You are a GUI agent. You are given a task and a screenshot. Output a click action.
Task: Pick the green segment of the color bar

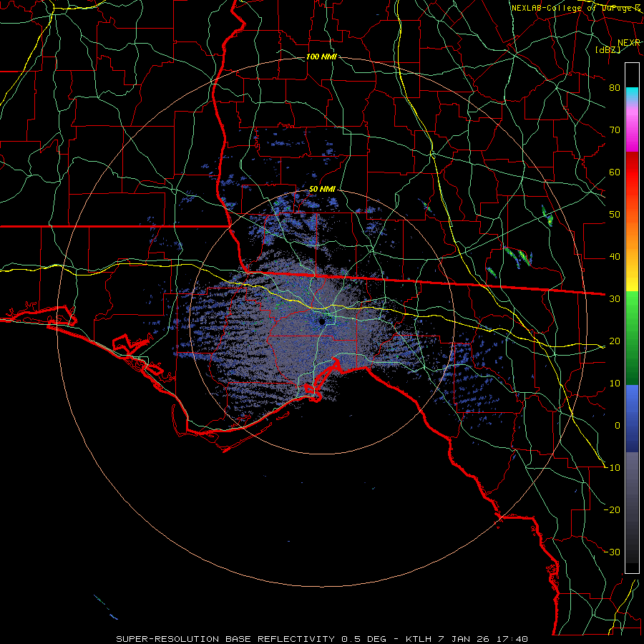click(632, 338)
